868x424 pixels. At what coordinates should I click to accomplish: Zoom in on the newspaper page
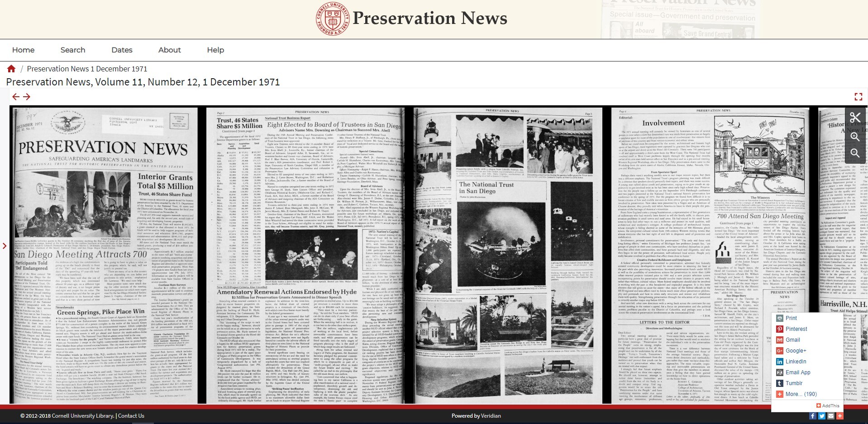point(854,137)
